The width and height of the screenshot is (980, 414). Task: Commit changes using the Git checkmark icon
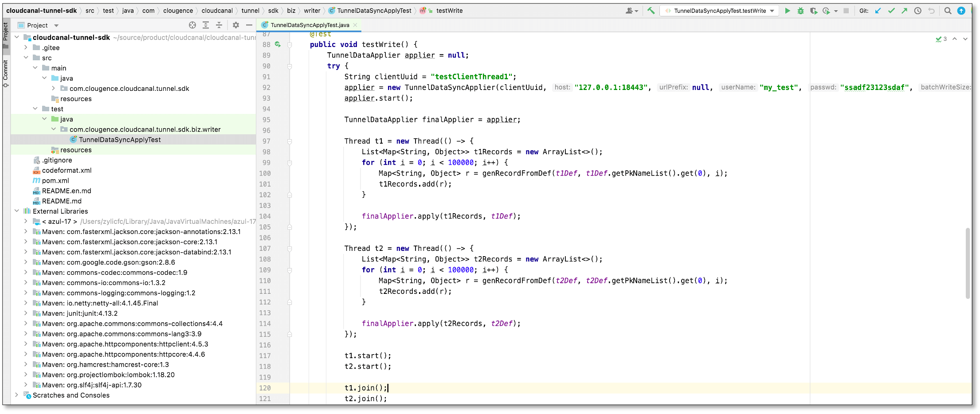(x=891, y=10)
